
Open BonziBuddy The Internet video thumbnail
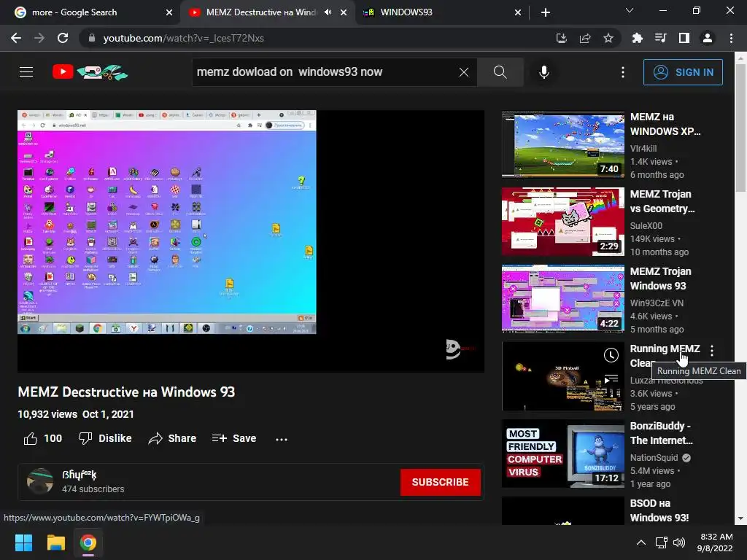pos(562,454)
